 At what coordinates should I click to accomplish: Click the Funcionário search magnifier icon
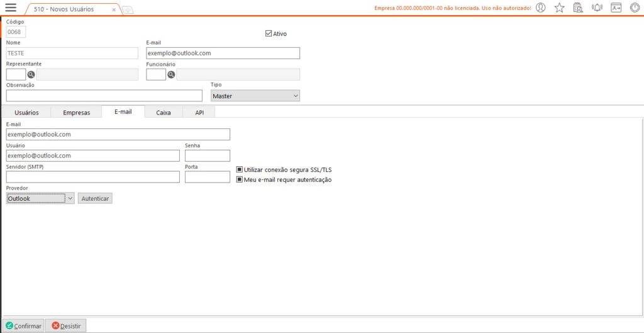click(171, 75)
